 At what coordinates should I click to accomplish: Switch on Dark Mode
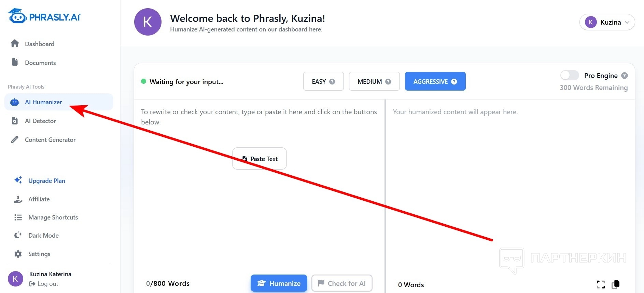[43, 236]
